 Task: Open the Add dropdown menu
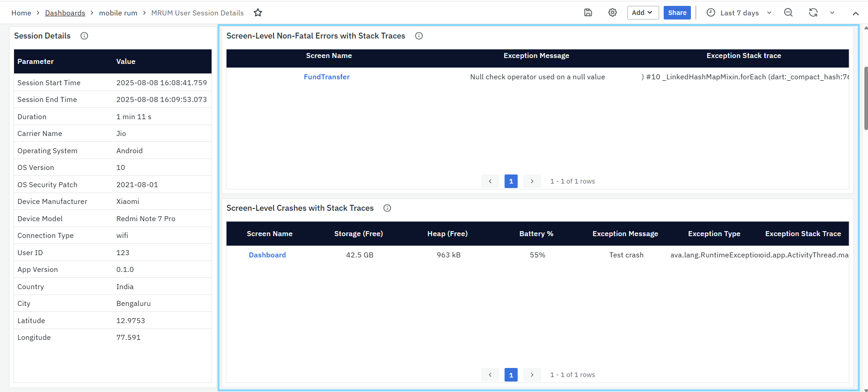click(x=642, y=13)
